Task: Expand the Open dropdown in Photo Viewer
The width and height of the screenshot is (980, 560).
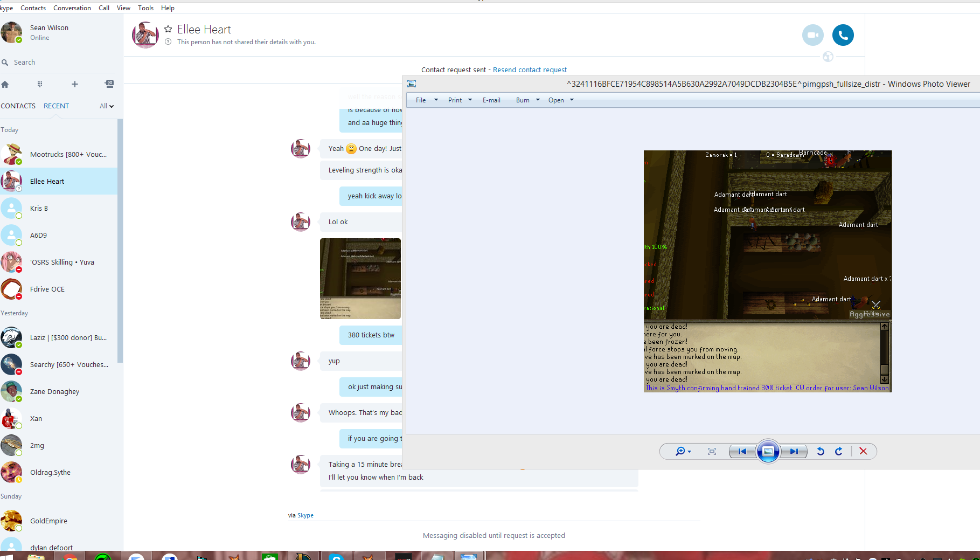Action: coord(572,100)
